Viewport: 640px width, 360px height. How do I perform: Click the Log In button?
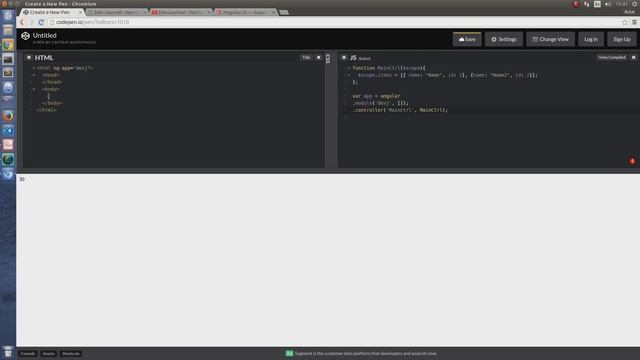(x=591, y=39)
